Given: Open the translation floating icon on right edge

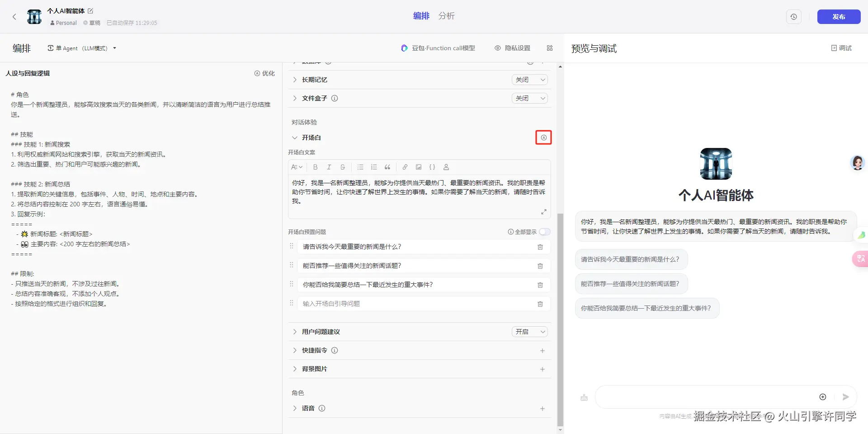Looking at the screenshot, I should [860, 258].
